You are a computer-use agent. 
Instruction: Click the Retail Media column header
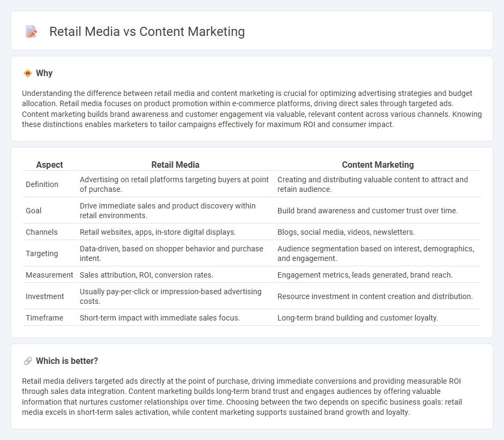tap(175, 165)
